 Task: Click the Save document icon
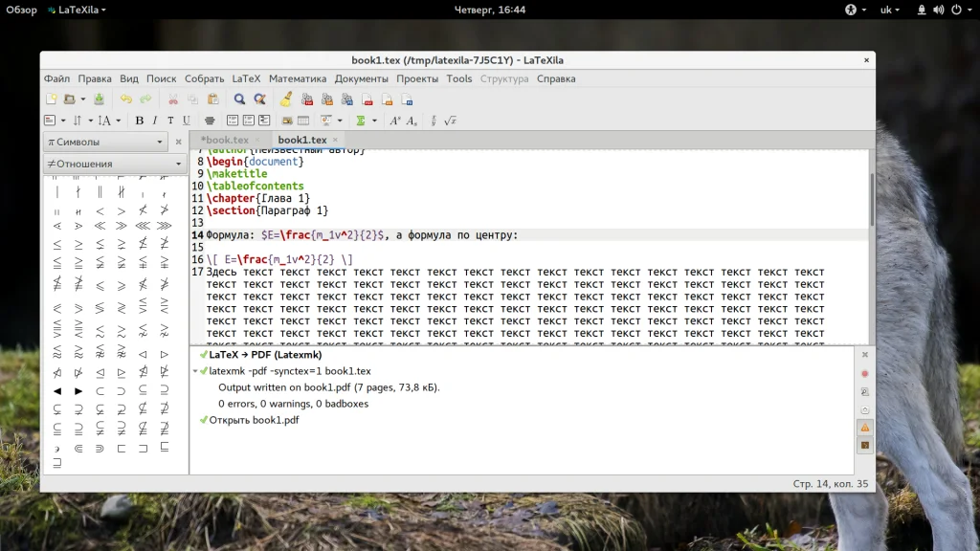point(100,99)
